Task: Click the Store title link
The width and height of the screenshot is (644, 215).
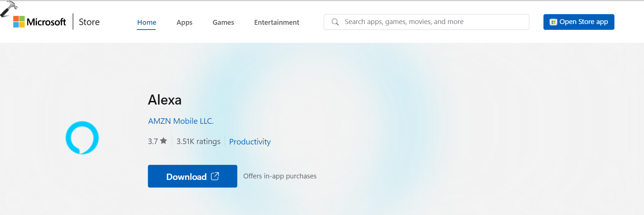Action: tap(89, 22)
